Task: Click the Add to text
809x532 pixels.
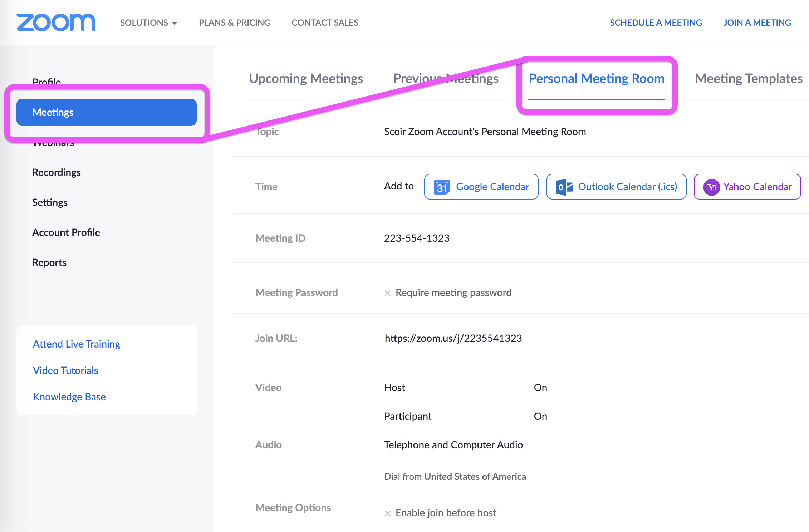Action: coord(399,186)
